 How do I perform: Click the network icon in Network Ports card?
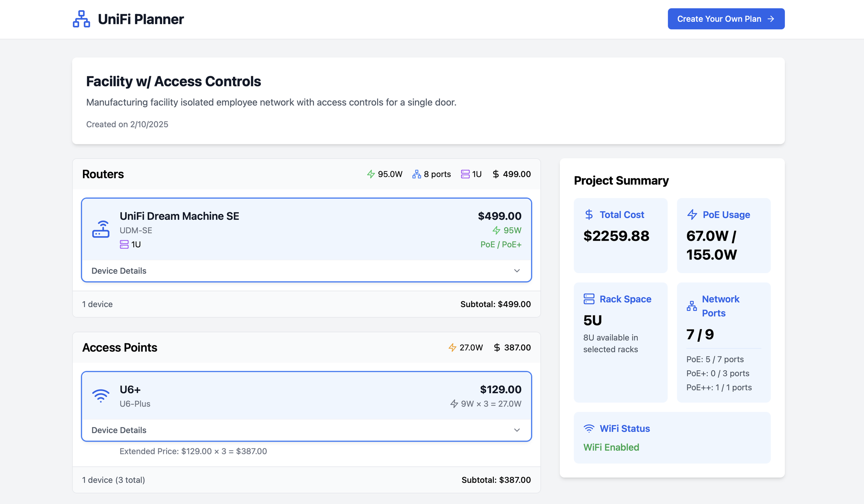692,306
